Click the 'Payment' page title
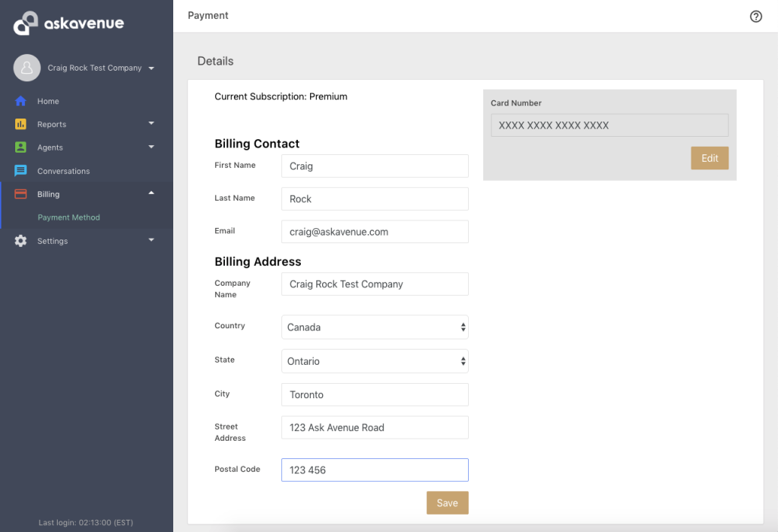 [208, 15]
